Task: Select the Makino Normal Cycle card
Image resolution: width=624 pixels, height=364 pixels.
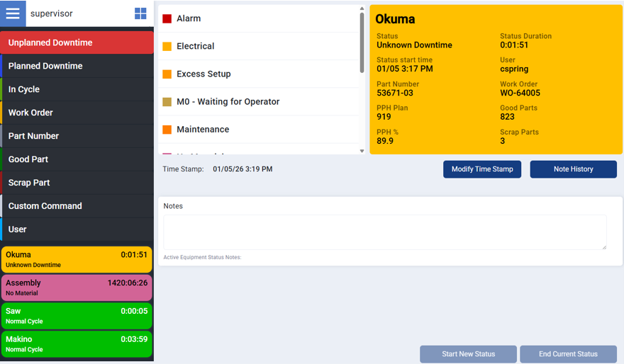Action: tap(77, 344)
